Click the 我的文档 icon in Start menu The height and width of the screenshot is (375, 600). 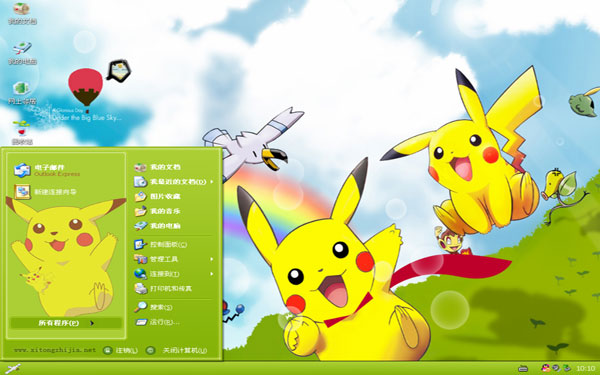click(x=140, y=167)
